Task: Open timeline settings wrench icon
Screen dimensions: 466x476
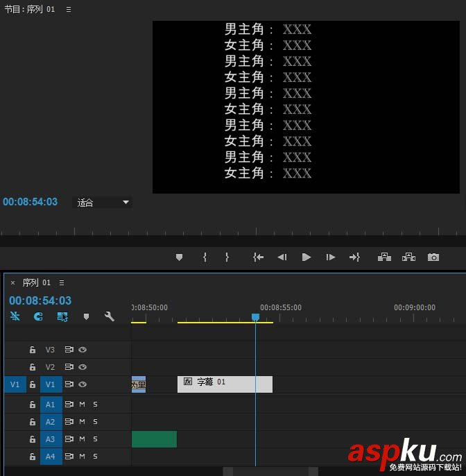Action: coord(109,316)
